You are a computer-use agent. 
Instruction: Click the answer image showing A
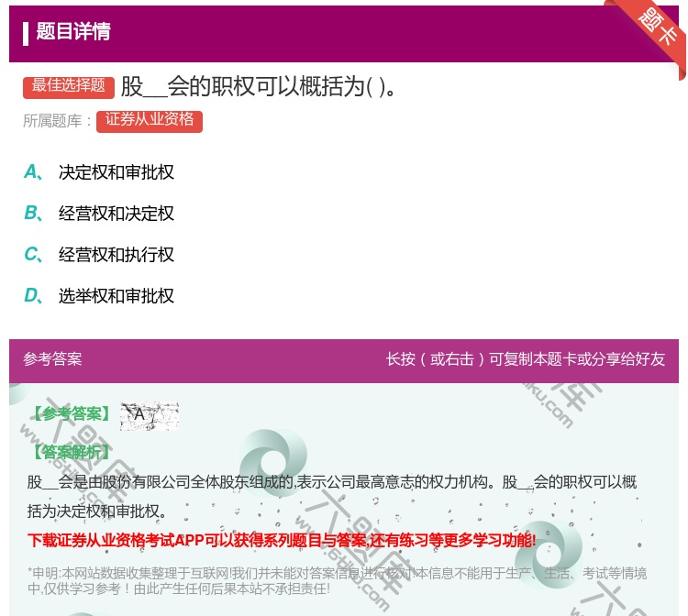tap(150, 415)
